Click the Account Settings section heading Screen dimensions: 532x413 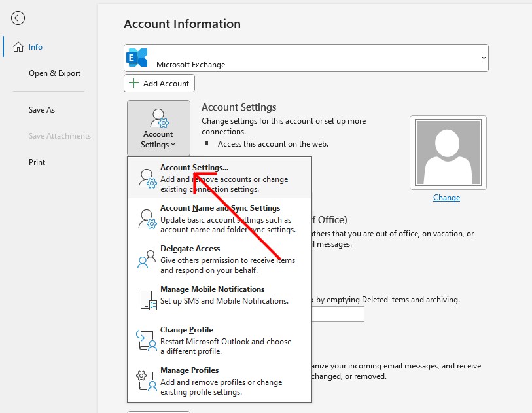click(x=239, y=107)
